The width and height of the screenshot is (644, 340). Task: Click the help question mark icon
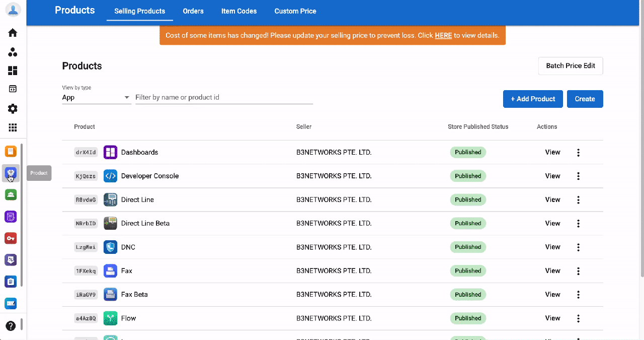[11, 326]
